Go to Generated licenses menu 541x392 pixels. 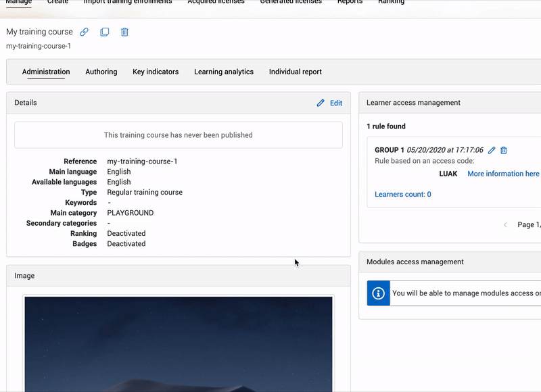pos(291,2)
